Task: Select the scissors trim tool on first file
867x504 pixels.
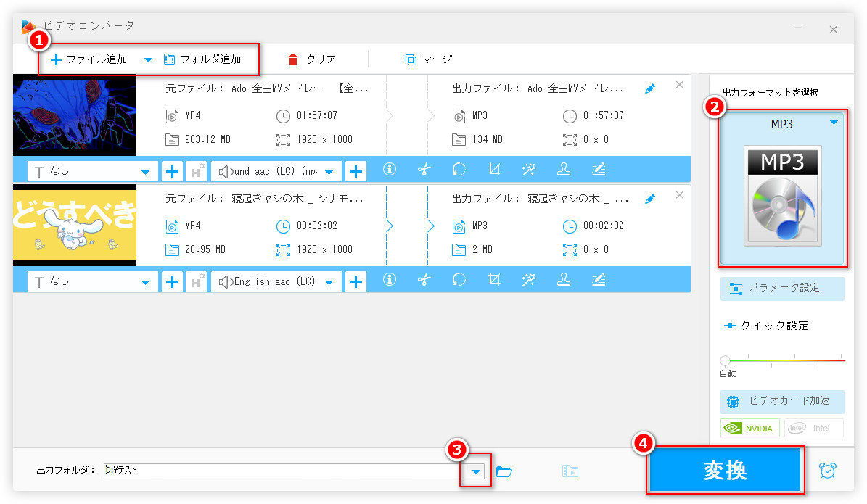Action: [424, 170]
